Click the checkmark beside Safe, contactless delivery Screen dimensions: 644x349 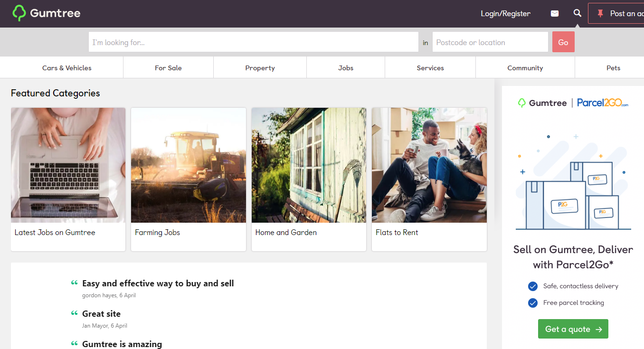533,286
